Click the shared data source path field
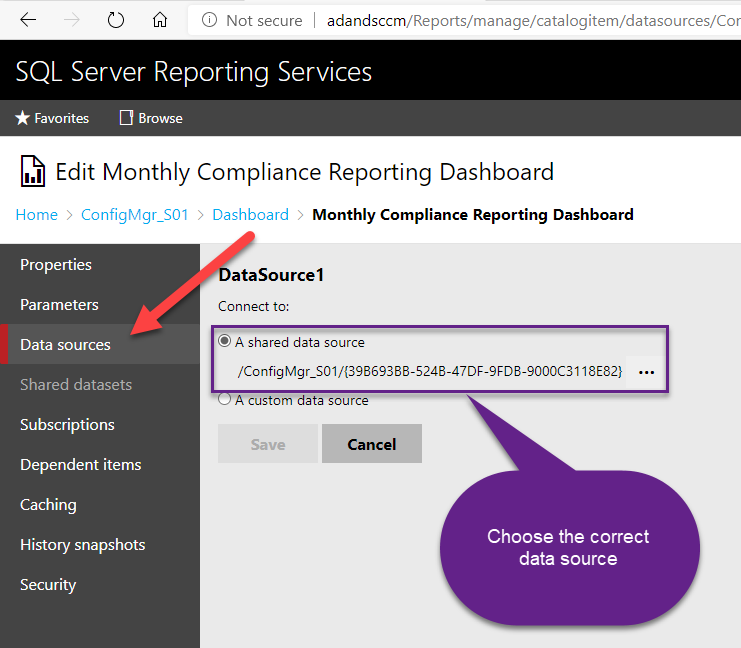The width and height of the screenshot is (741, 648). pyautogui.click(x=430, y=372)
